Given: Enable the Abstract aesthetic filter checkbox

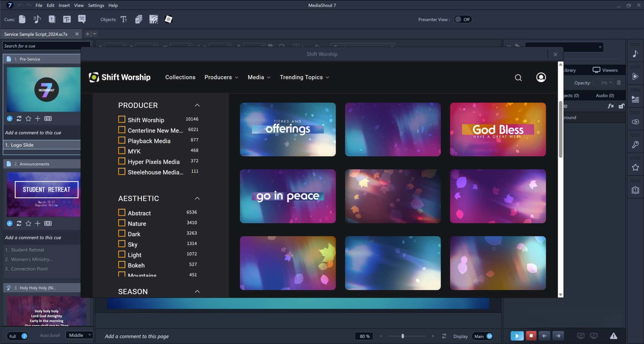Looking at the screenshot, I should coord(122,213).
